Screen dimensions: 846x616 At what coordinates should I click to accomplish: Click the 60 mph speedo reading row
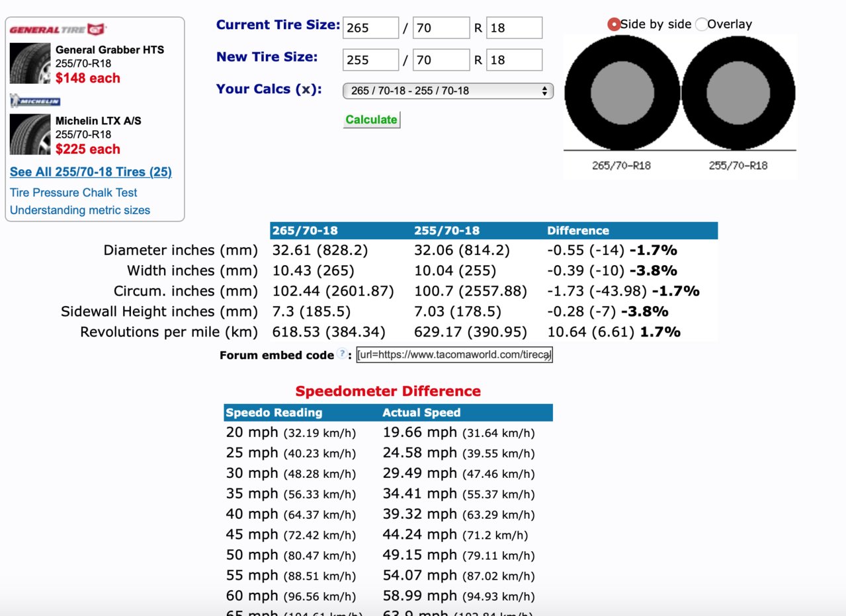coord(291,596)
